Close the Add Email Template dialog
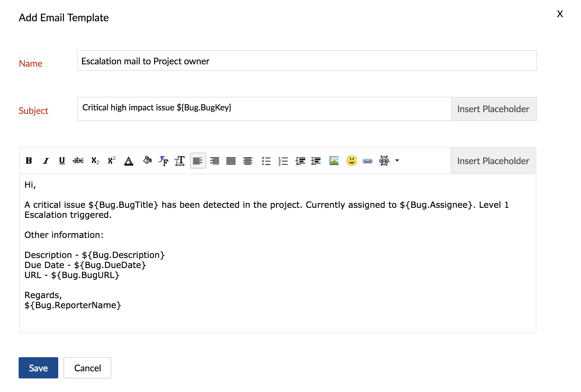The image size is (581, 392). tap(560, 14)
